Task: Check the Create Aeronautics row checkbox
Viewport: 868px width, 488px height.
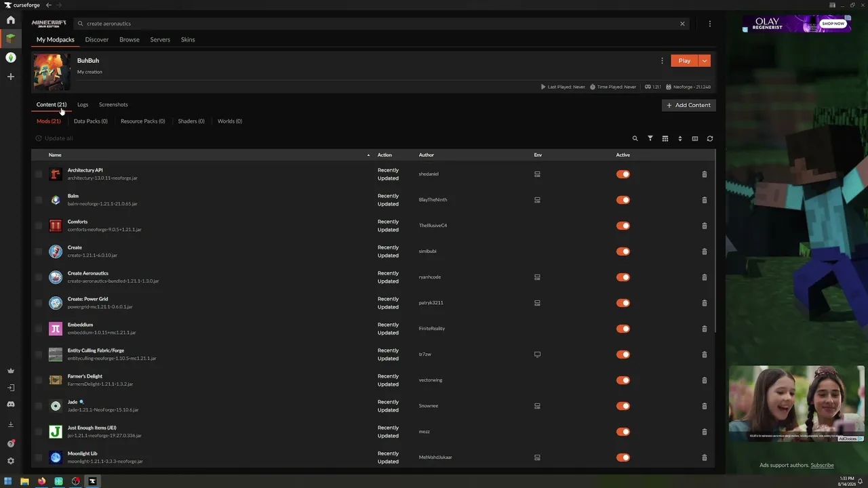Action: (39, 277)
